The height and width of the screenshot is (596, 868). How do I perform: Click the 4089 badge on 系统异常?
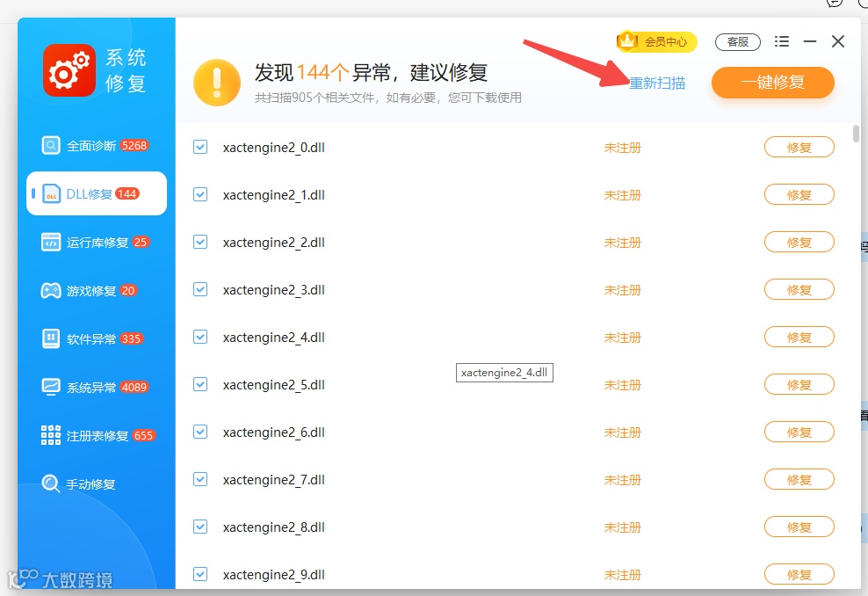(x=134, y=387)
